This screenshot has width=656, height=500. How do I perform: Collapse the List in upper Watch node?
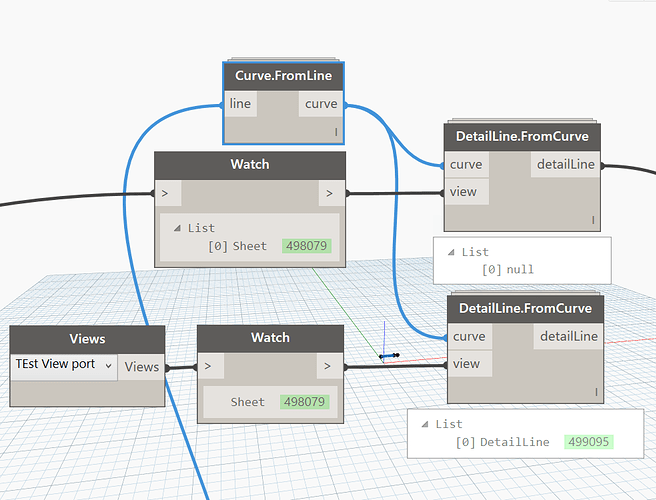point(177,228)
